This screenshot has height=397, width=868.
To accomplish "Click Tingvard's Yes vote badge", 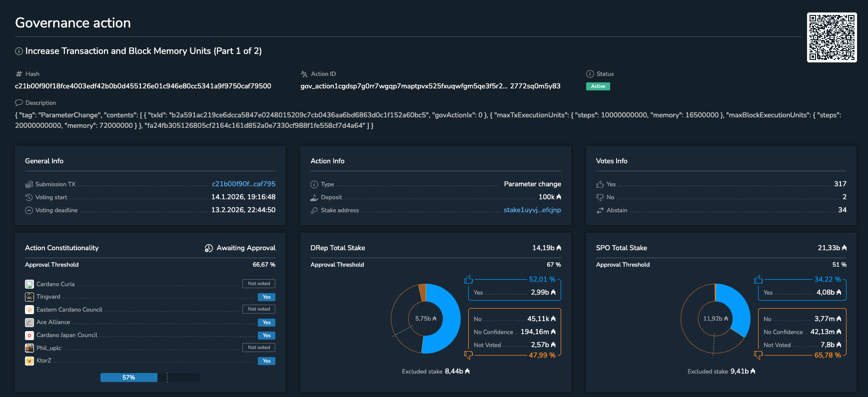I will (266, 297).
